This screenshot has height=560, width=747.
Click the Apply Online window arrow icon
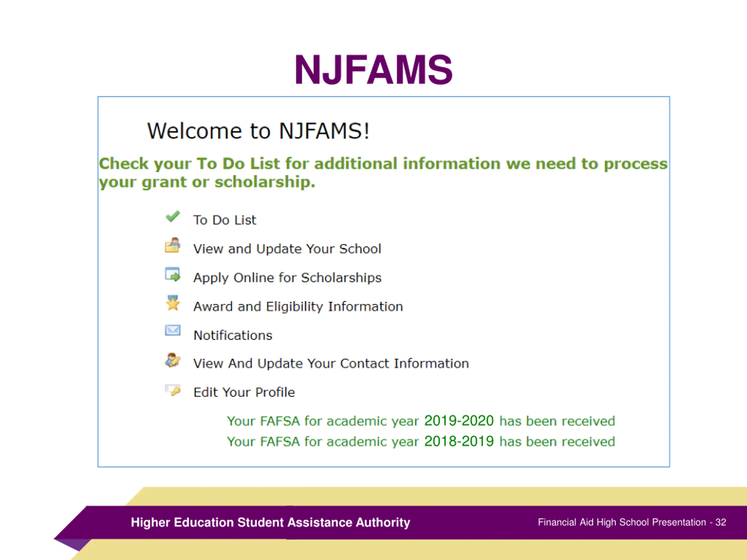click(172, 274)
